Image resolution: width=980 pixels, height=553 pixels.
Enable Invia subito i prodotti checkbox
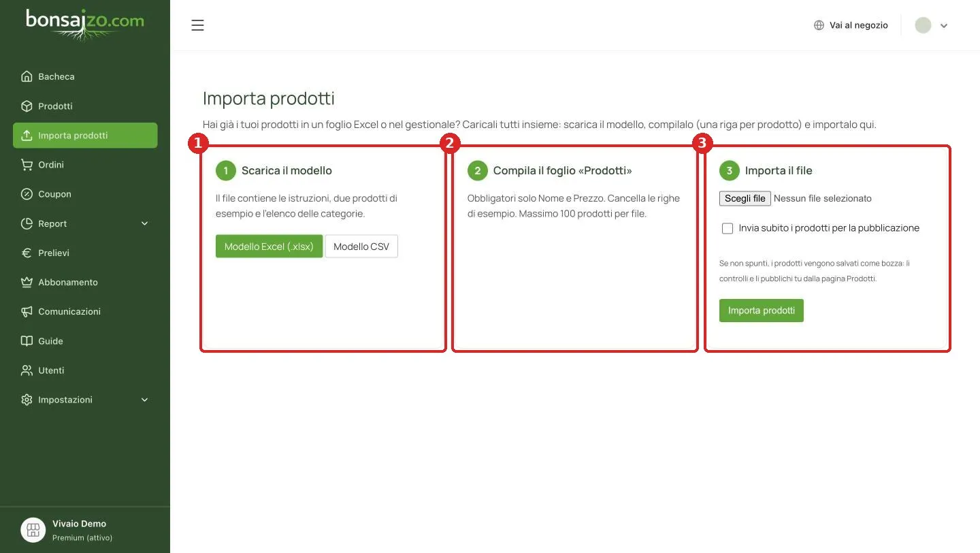[x=728, y=228]
